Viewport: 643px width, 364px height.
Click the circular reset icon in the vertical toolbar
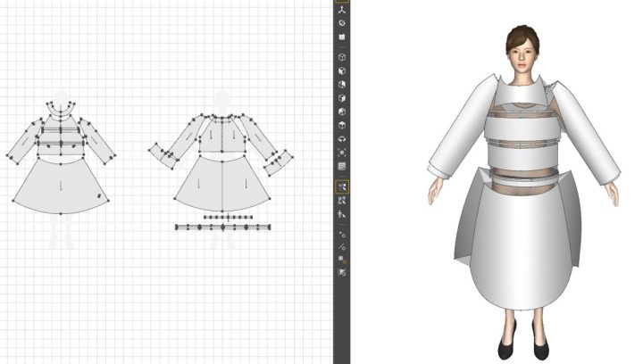pyautogui.click(x=341, y=22)
